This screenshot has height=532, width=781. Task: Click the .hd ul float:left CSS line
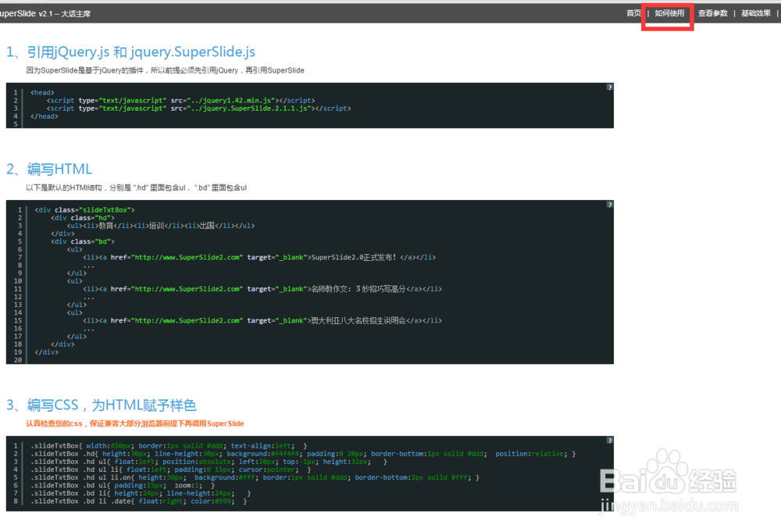pyautogui.click(x=209, y=462)
